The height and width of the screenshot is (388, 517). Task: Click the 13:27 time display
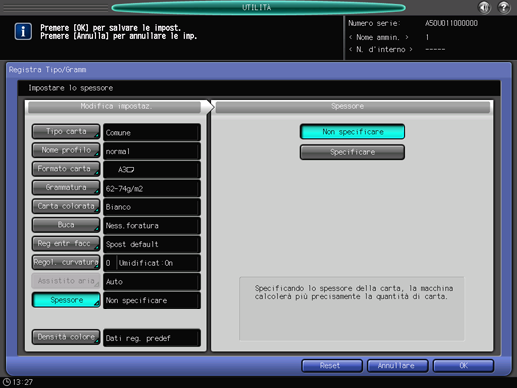coord(22,382)
